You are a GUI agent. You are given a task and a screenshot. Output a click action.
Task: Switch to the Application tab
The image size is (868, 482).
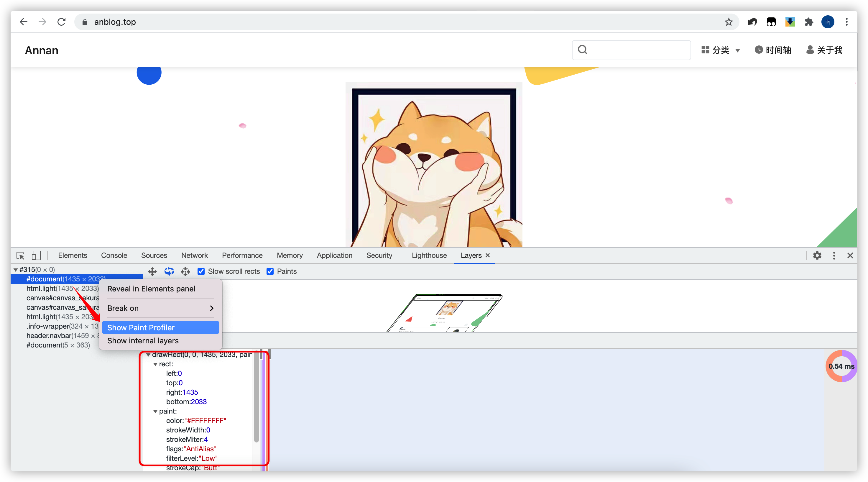point(334,255)
